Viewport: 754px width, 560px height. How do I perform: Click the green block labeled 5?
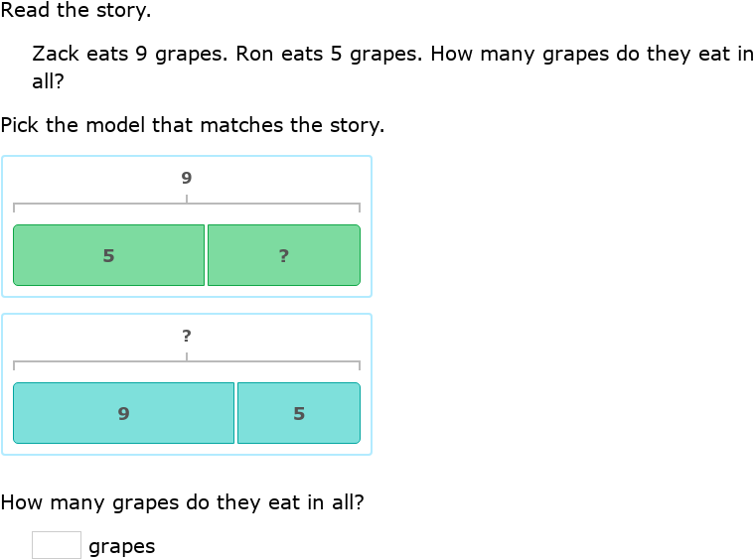tap(108, 255)
